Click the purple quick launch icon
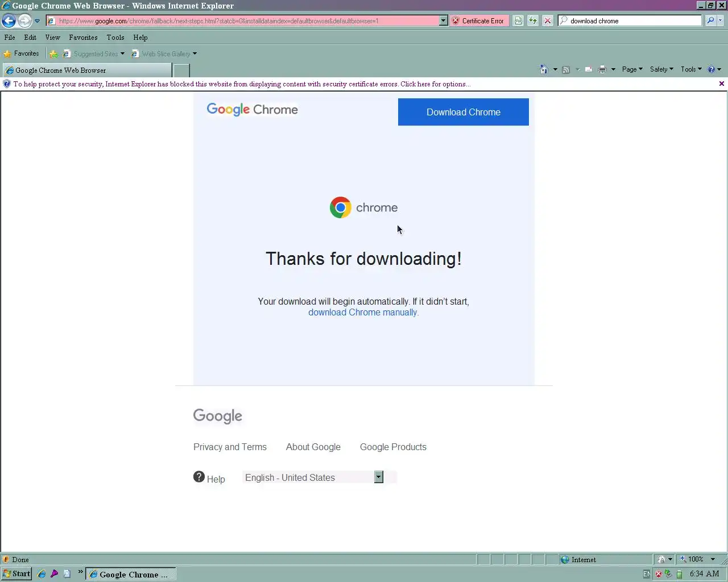728x582 pixels. (x=54, y=574)
